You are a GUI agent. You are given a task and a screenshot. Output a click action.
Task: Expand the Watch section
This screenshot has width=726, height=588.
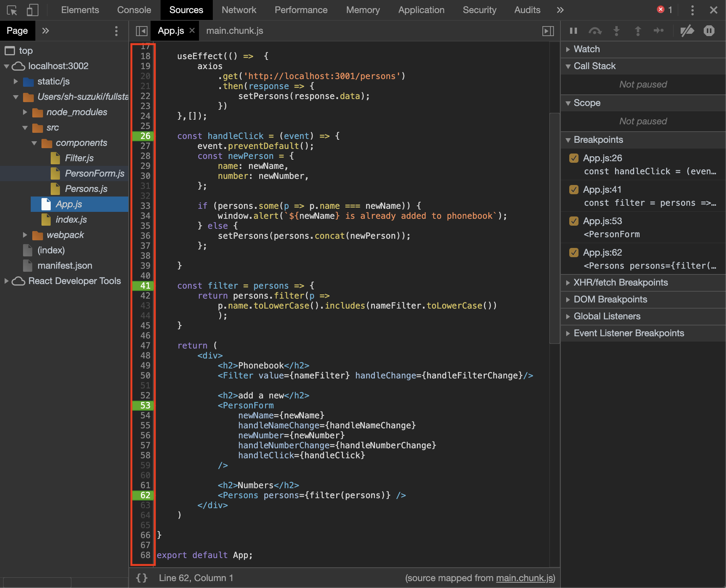(x=587, y=49)
